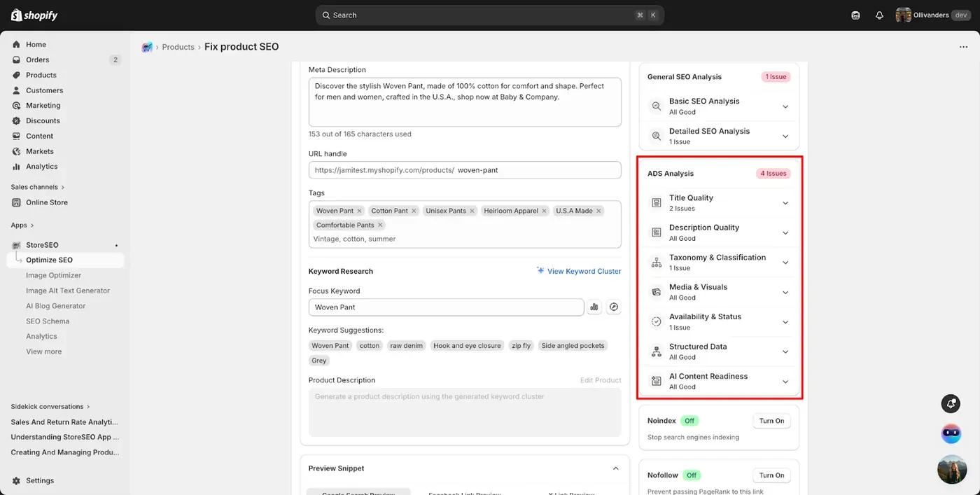Open Image Optimizer in the sidebar
This screenshot has width=980, height=495.
[54, 275]
